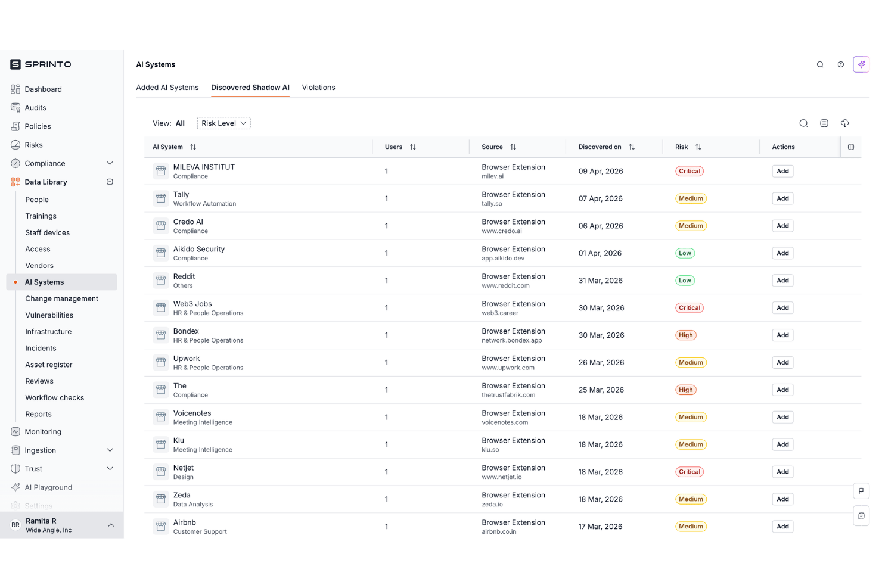
Task: Add the MILEVA INSTITUT AI system
Action: pyautogui.click(x=783, y=171)
